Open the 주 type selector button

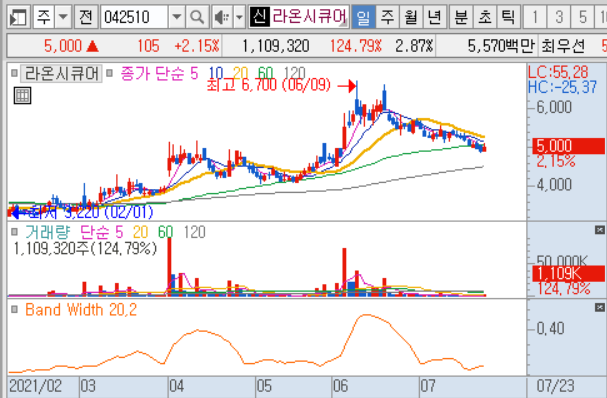(x=43, y=17)
